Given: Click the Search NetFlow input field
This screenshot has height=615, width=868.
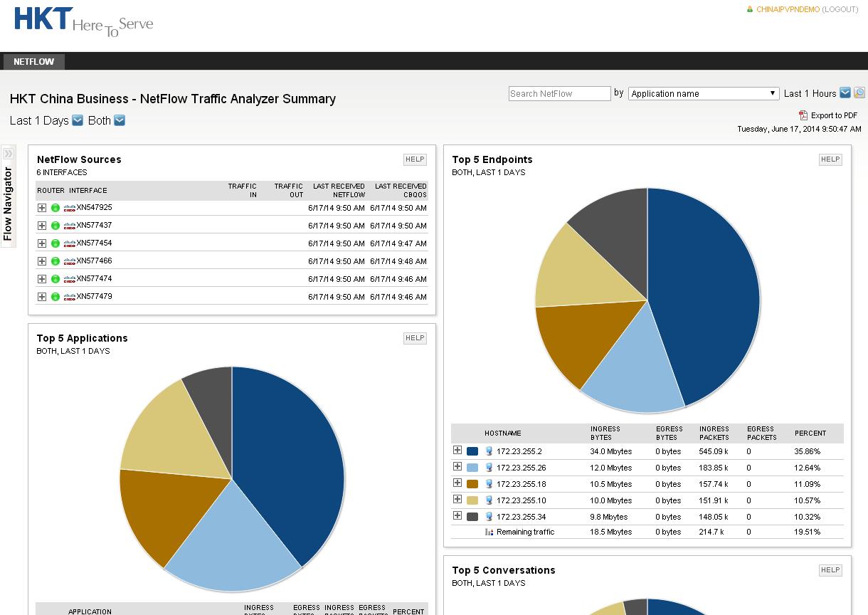Looking at the screenshot, I should tap(560, 93).
